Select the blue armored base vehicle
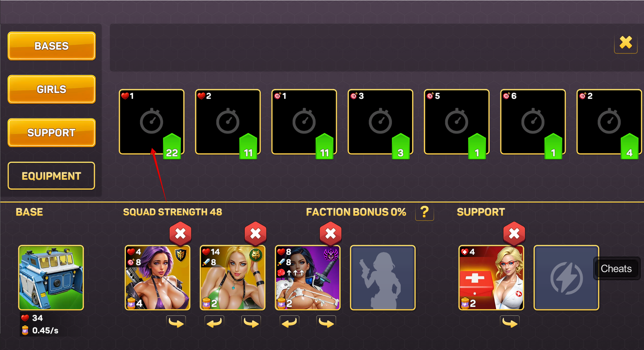The image size is (644, 350). tap(51, 278)
